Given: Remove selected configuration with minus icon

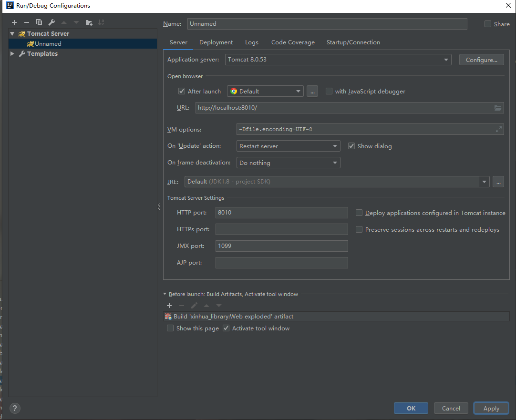Looking at the screenshot, I should [x=27, y=22].
